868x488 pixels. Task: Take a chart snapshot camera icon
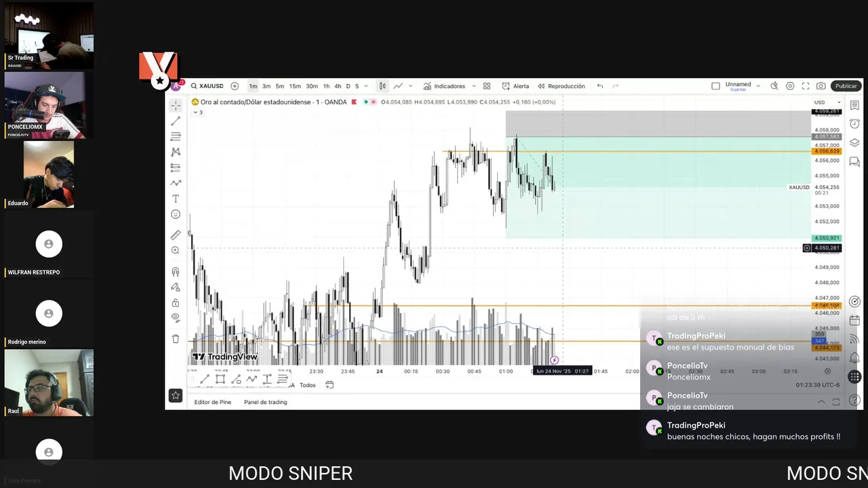pos(821,86)
